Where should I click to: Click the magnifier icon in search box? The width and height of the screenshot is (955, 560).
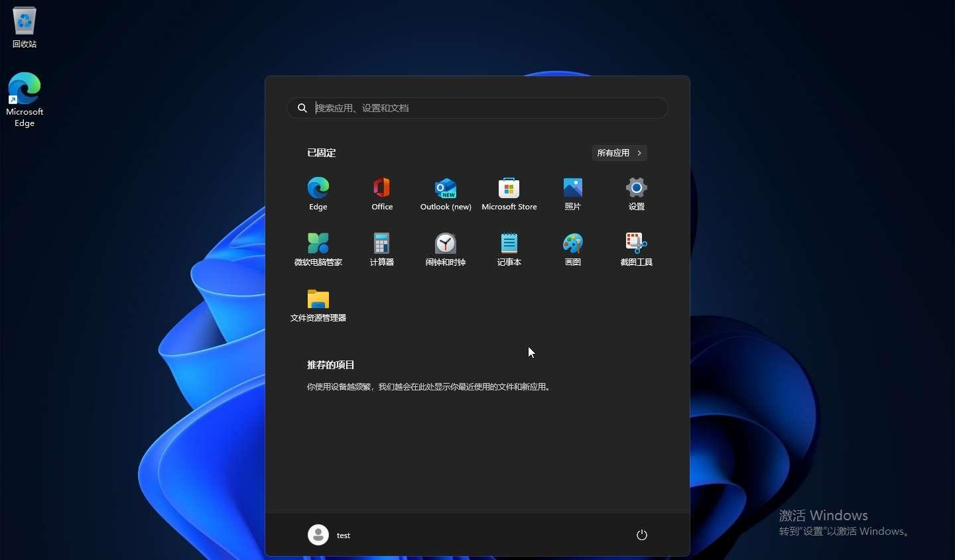coord(302,108)
